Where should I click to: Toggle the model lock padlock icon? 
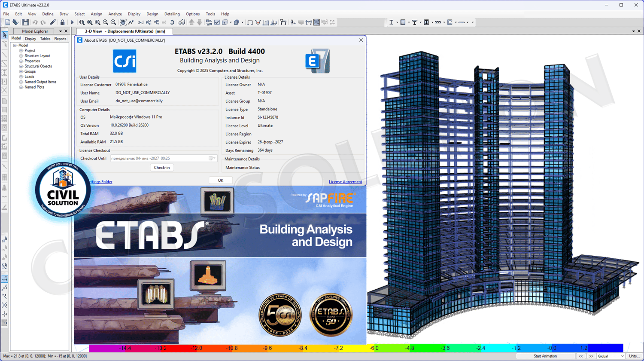62,22
